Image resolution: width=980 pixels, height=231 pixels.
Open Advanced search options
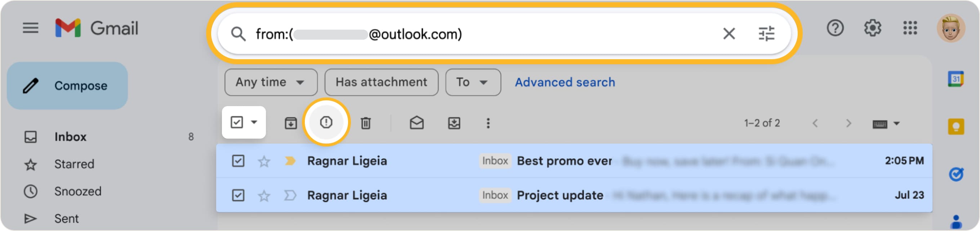pyautogui.click(x=565, y=82)
